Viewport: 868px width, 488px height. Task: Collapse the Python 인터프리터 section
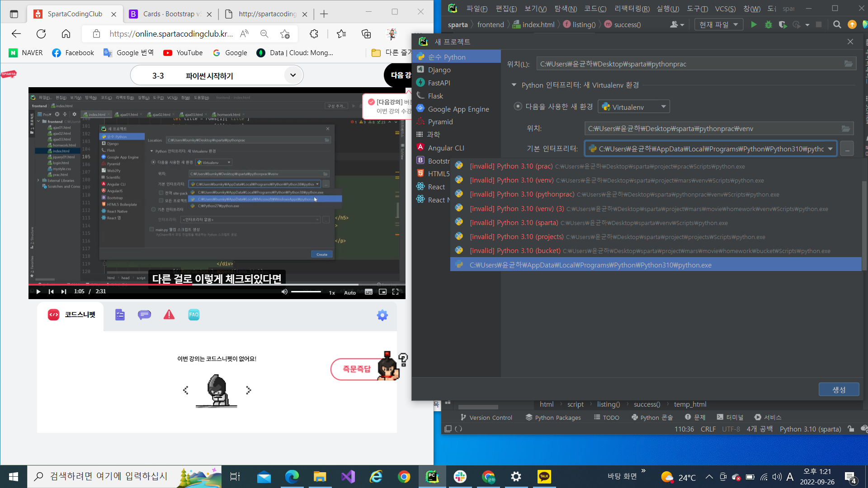click(514, 85)
